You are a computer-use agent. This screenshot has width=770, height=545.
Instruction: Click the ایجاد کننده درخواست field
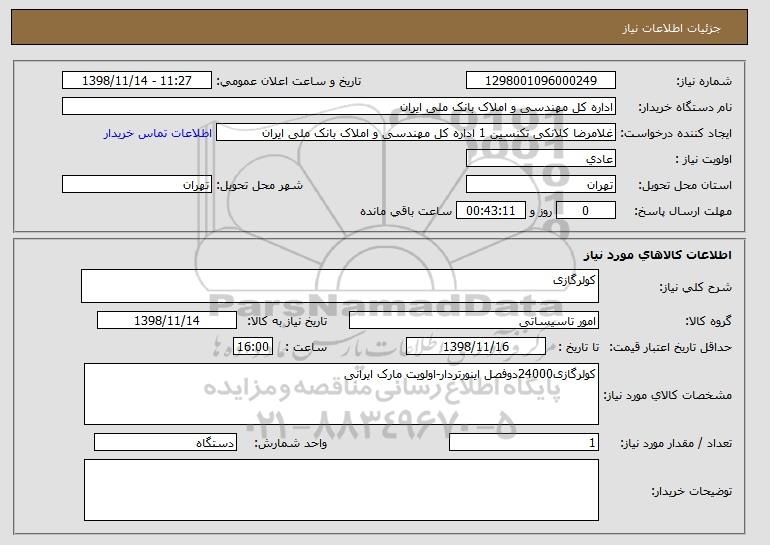click(x=416, y=133)
